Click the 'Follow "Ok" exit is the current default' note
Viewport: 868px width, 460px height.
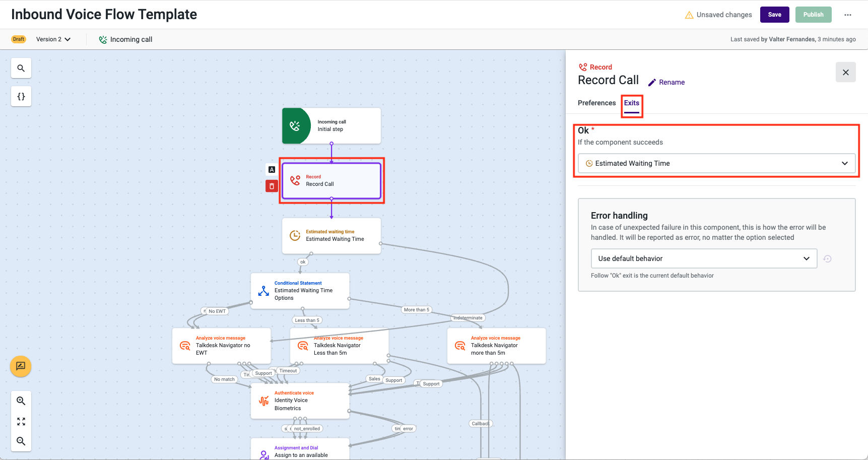point(652,276)
